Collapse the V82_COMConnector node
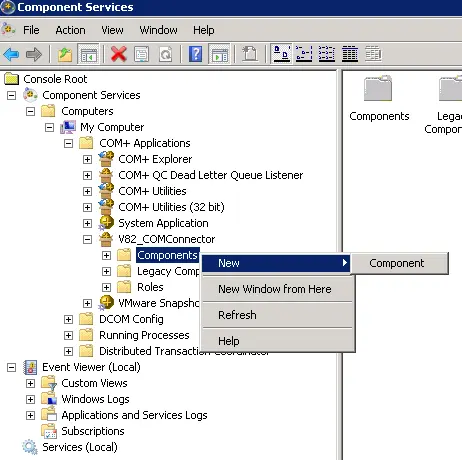Image resolution: width=462 pixels, height=460 pixels. point(87,239)
